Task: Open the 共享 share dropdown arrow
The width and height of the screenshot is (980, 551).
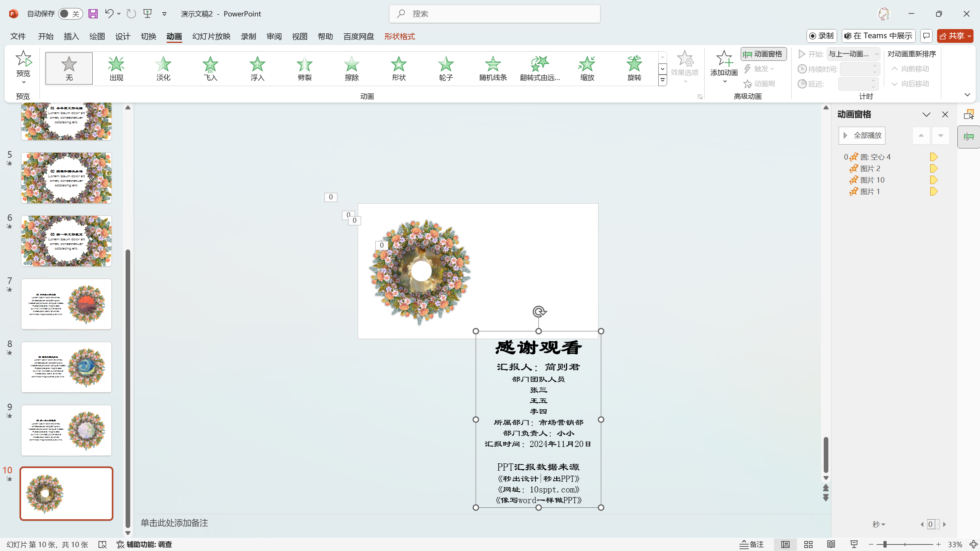Action: click(x=969, y=36)
